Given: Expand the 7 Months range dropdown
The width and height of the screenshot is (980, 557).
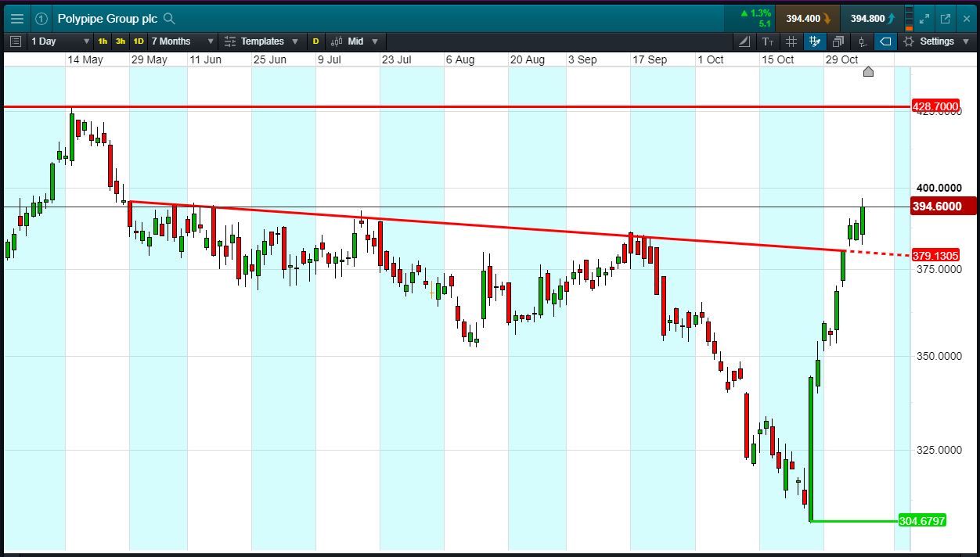Looking at the screenshot, I should coord(182,41).
